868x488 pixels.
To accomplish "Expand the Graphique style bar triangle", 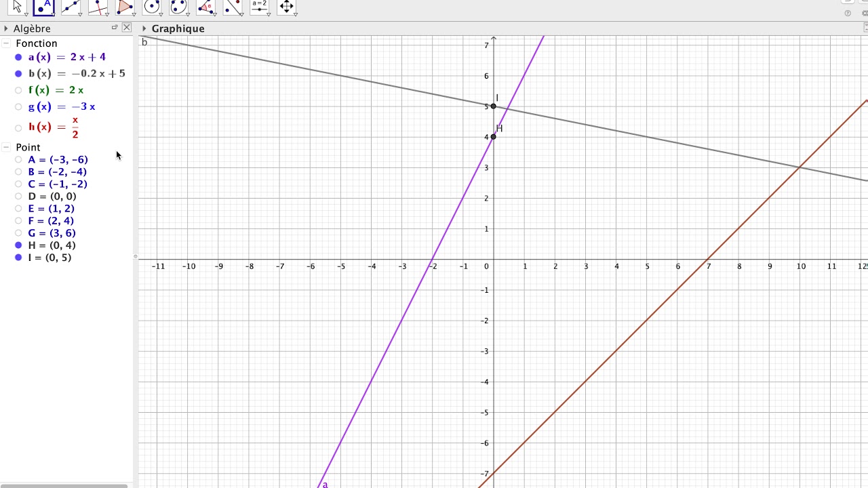I will tap(144, 28).
